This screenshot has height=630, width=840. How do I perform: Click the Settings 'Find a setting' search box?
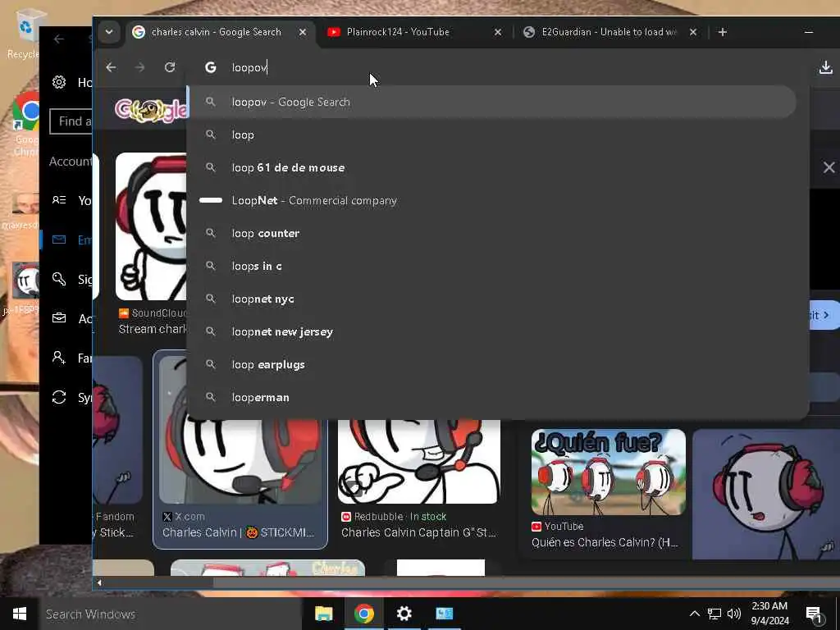point(71,121)
